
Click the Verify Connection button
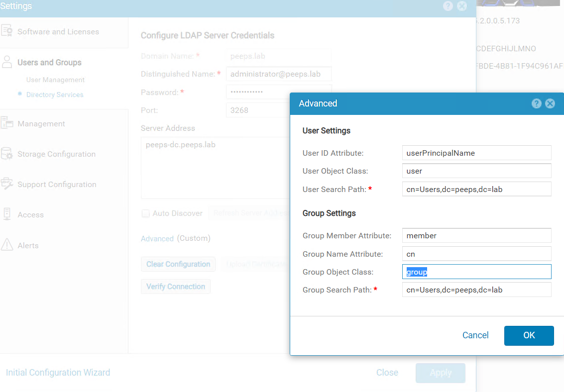tap(175, 286)
